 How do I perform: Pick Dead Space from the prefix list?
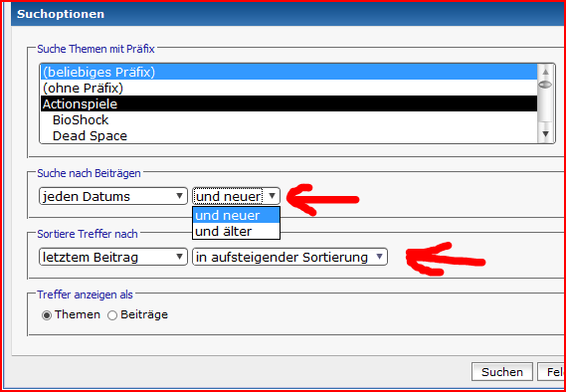288,135
